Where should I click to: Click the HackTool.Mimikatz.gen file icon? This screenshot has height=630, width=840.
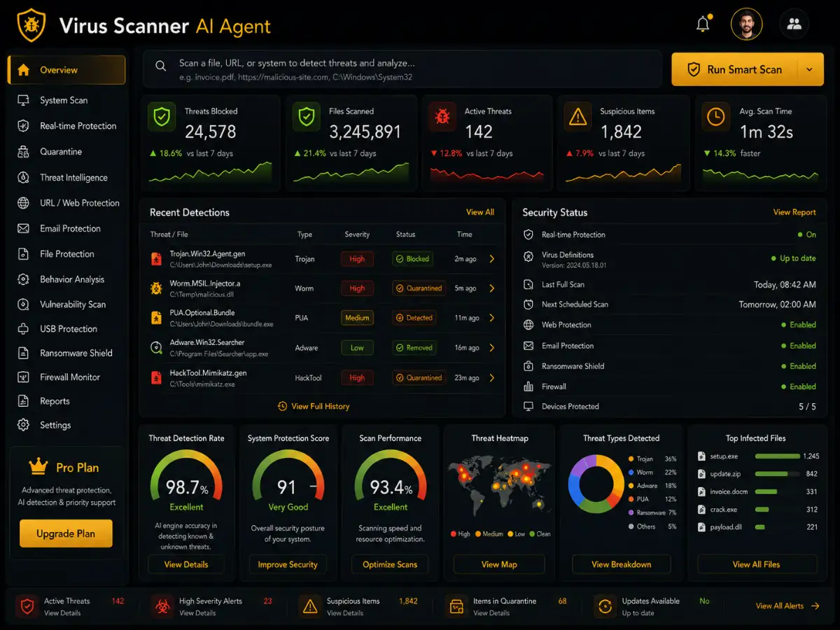pyautogui.click(x=156, y=378)
